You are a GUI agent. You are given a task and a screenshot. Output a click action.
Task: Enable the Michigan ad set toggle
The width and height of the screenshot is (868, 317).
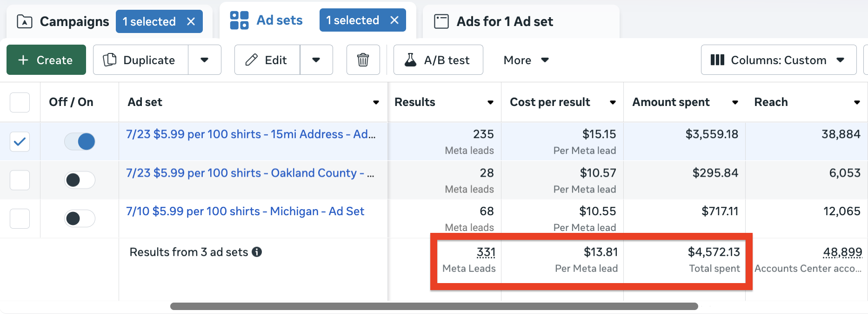click(x=80, y=218)
